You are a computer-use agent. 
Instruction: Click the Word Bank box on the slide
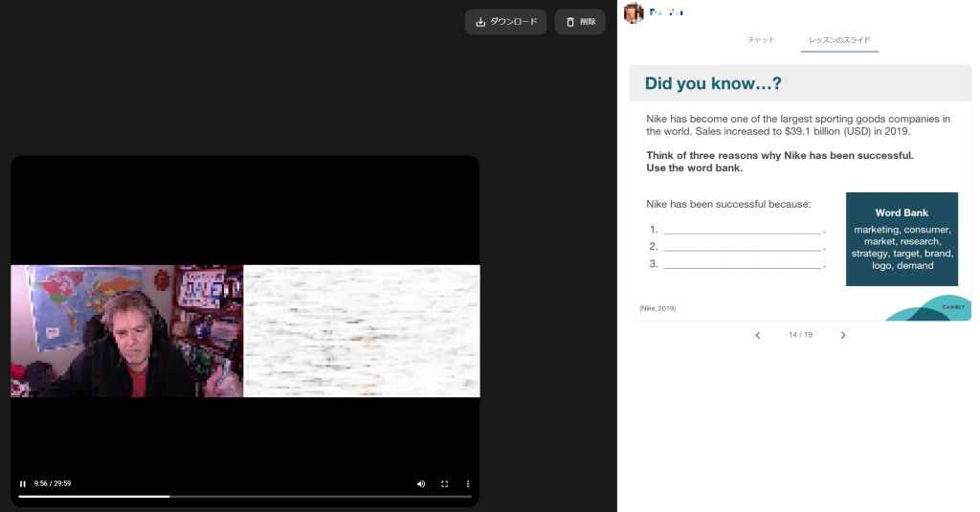(902, 239)
